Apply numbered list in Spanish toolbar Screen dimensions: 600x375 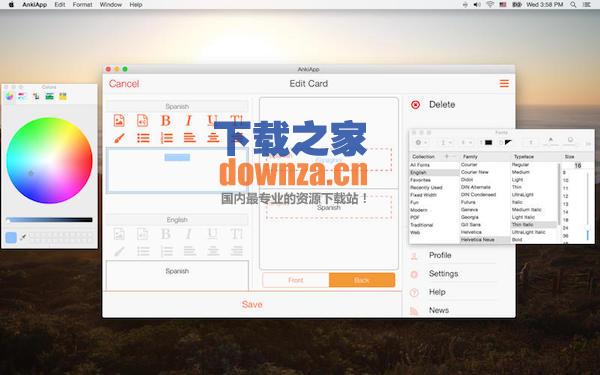click(166, 138)
